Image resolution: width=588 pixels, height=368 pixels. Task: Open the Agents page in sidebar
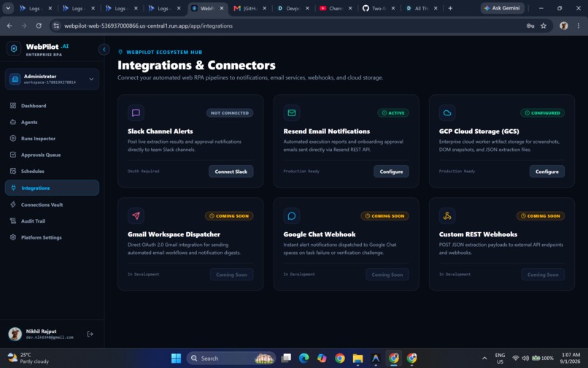[52, 122]
